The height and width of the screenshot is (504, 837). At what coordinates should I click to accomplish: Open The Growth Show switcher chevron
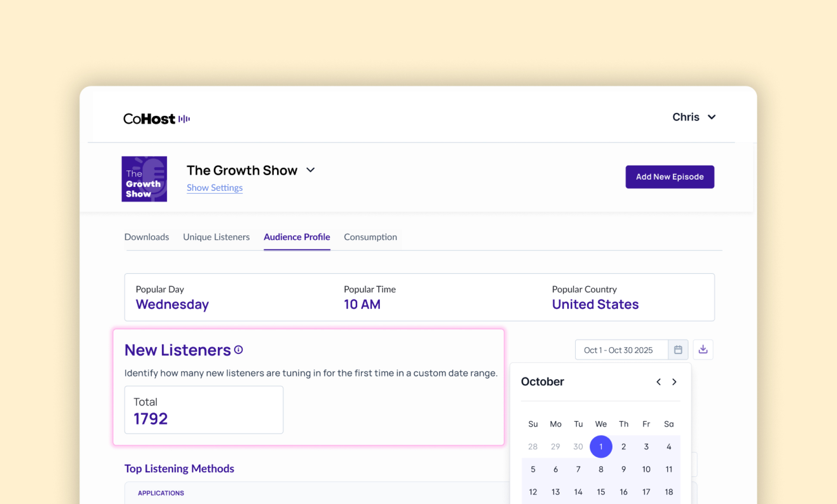pos(311,170)
